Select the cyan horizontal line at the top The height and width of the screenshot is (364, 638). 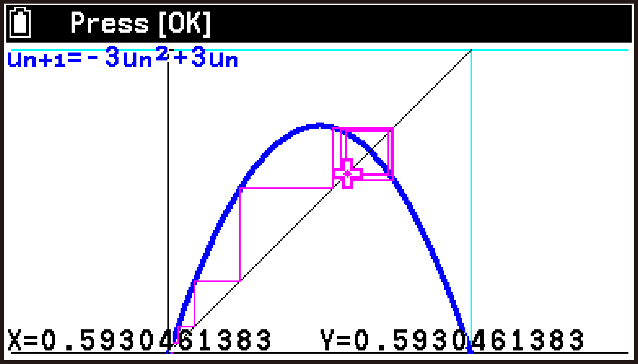[x=318, y=49]
